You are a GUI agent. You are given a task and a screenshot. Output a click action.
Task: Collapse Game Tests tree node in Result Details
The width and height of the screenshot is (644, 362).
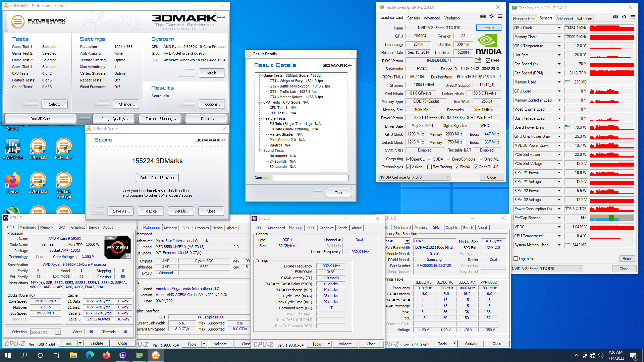pos(260,76)
